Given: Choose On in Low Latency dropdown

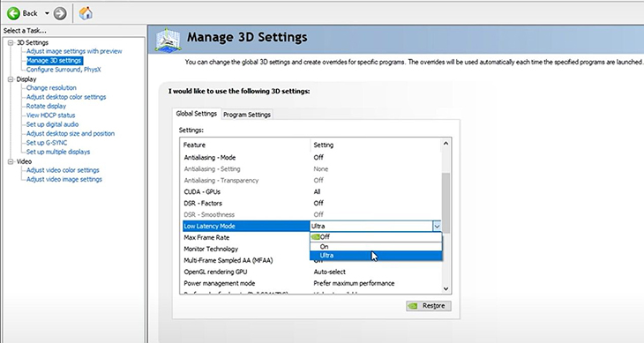Looking at the screenshot, I should 376,247.
